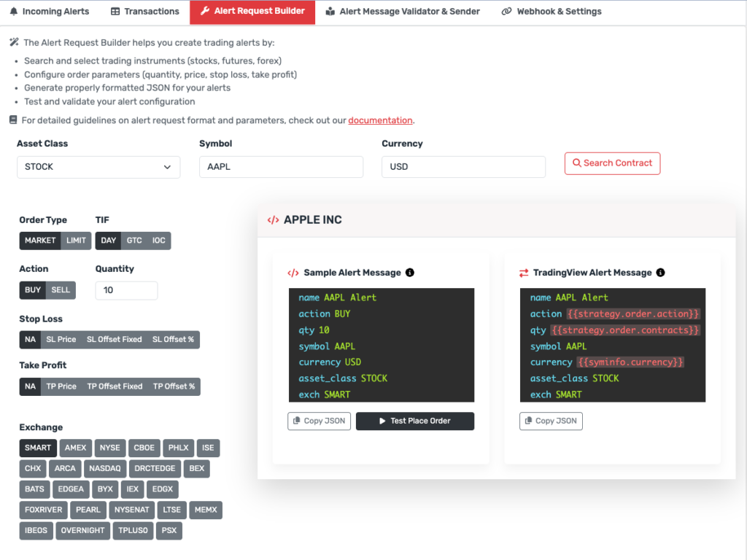Viewport: 747px width, 560px height.
Task: Select the DRCTEDGE exchange
Action: (x=155, y=469)
